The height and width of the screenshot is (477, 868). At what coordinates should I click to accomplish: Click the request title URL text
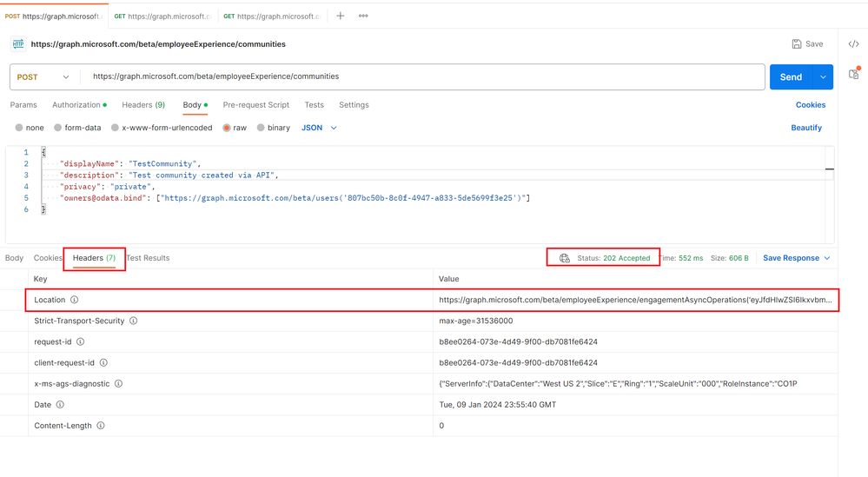(158, 44)
